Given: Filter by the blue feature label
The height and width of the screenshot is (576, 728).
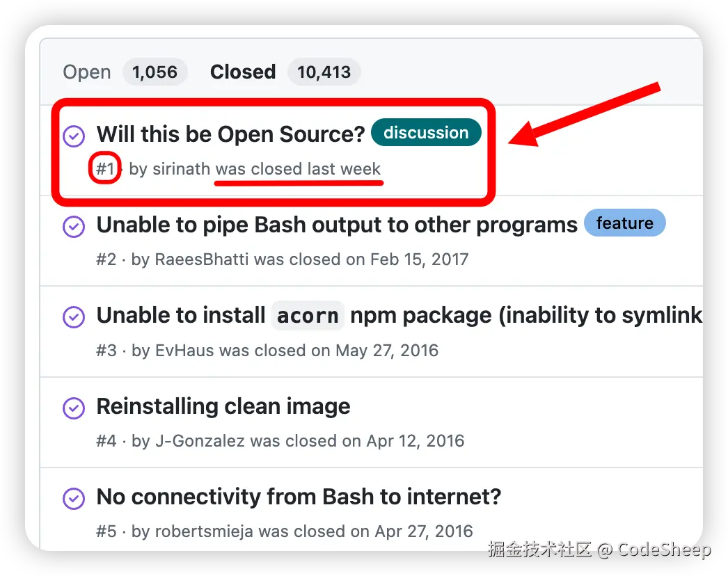Looking at the screenshot, I should pos(624,223).
